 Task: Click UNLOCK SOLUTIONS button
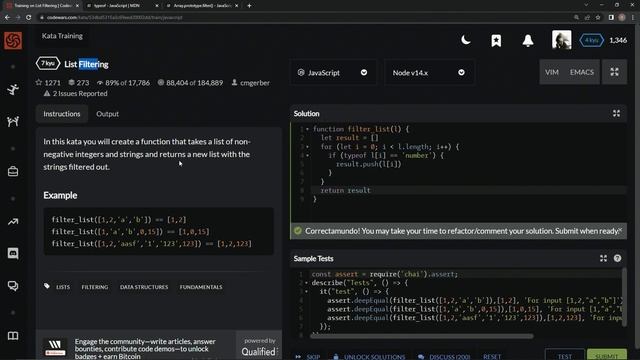click(x=369, y=357)
